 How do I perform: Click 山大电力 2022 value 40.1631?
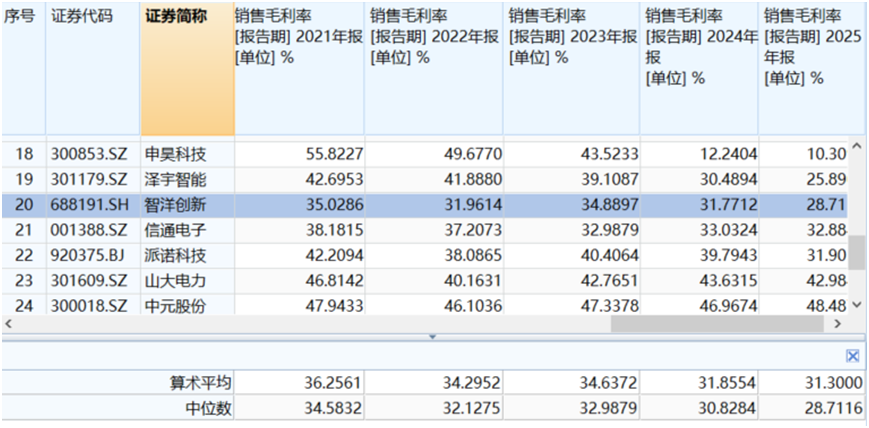471,281
